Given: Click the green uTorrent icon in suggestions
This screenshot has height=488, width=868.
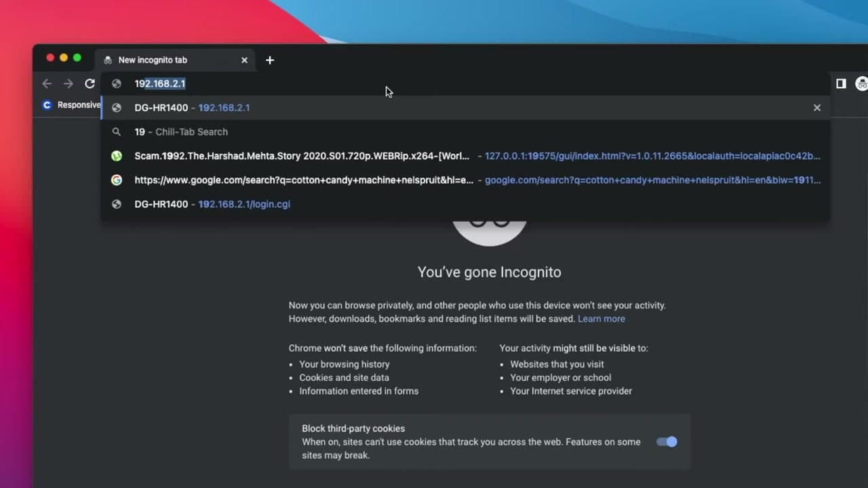Looking at the screenshot, I should [x=117, y=156].
